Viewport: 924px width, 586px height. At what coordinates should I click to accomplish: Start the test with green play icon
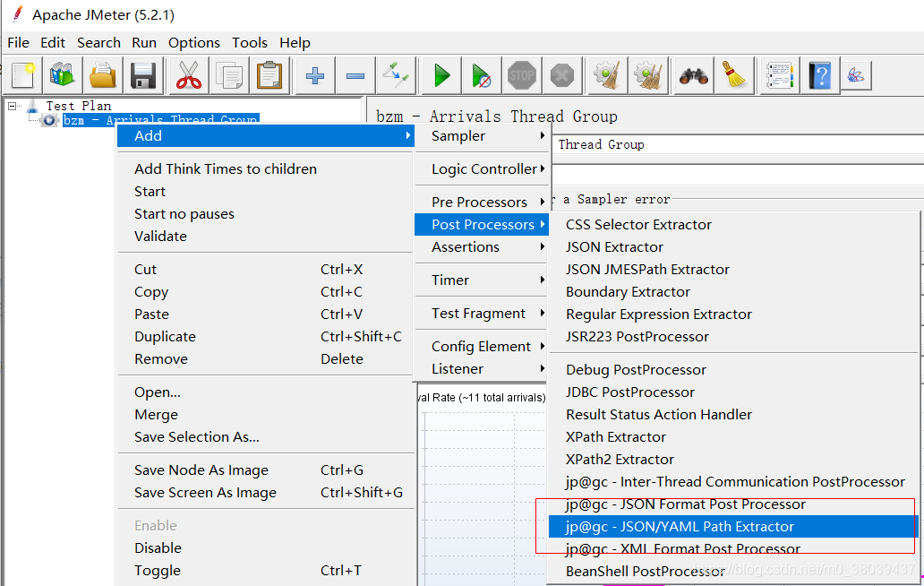coord(441,75)
